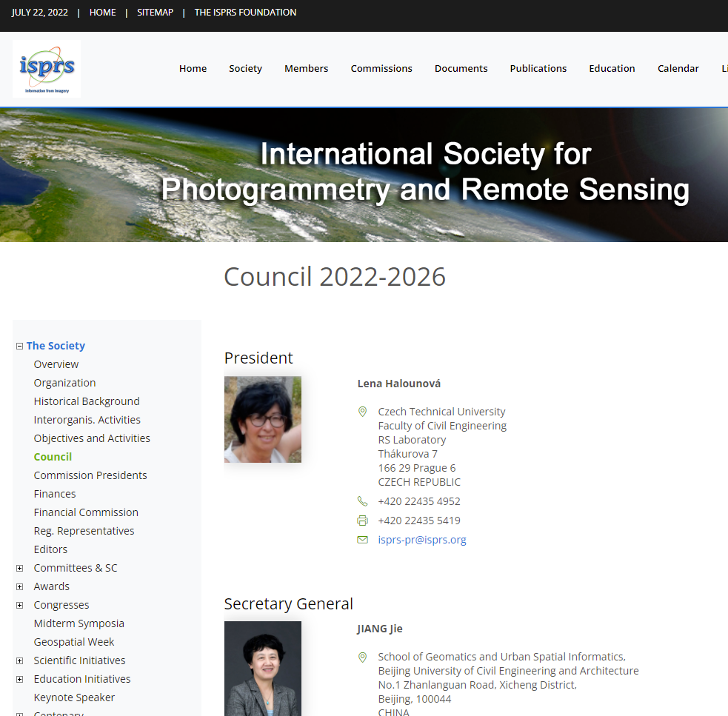Click the HOME link in top bar
The image size is (728, 716).
103,13
